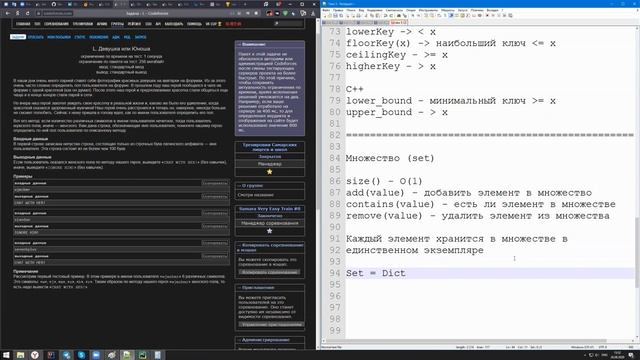Open Yandex Browser from the taskbar
Image resolution: width=640 pixels, height=360 pixels.
[x=35, y=355]
